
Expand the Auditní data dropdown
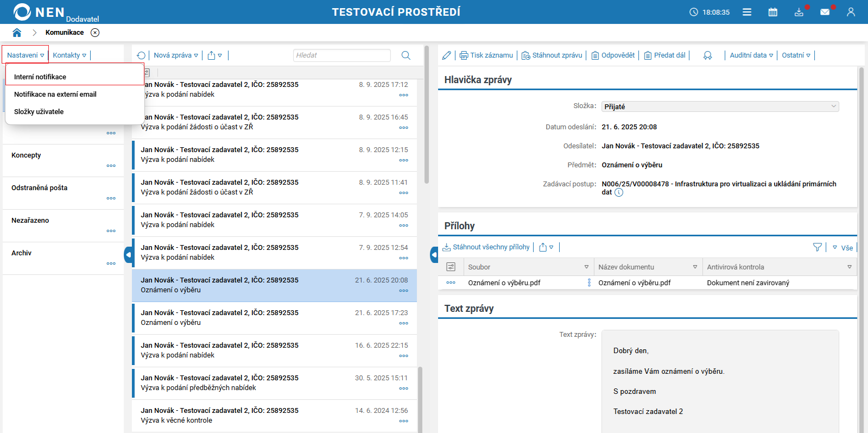pyautogui.click(x=751, y=55)
